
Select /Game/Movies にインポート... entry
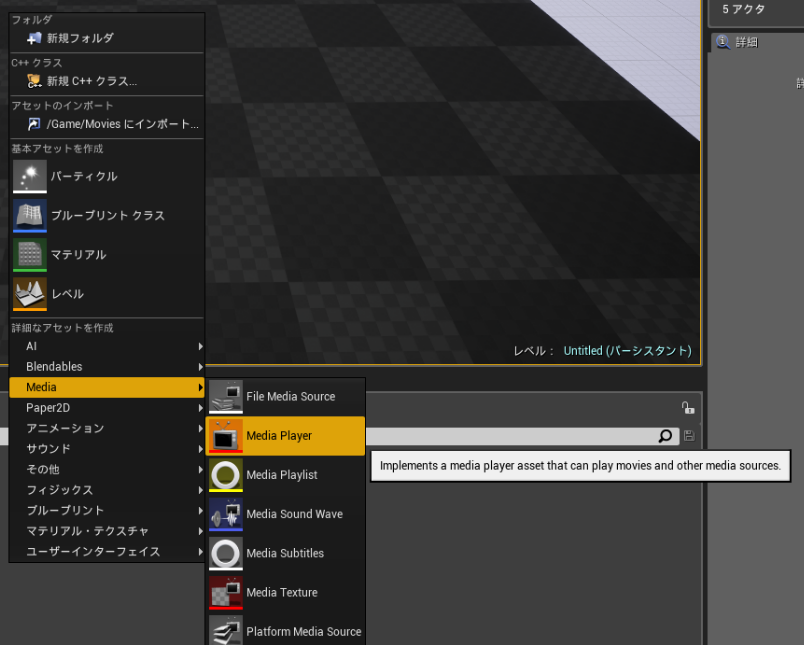coord(107,124)
